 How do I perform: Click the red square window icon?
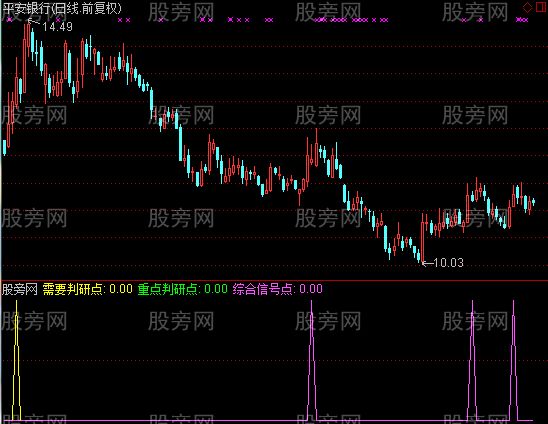pos(541,7)
